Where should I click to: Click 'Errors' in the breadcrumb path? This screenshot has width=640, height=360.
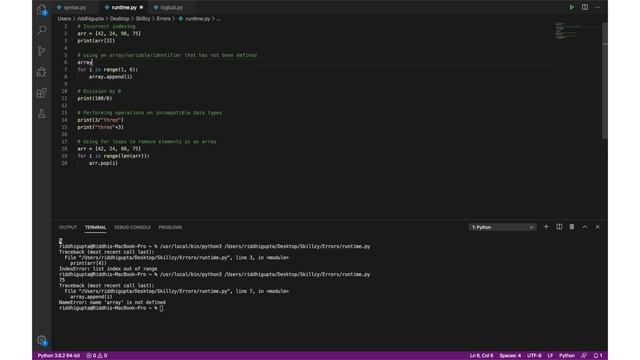pos(163,19)
